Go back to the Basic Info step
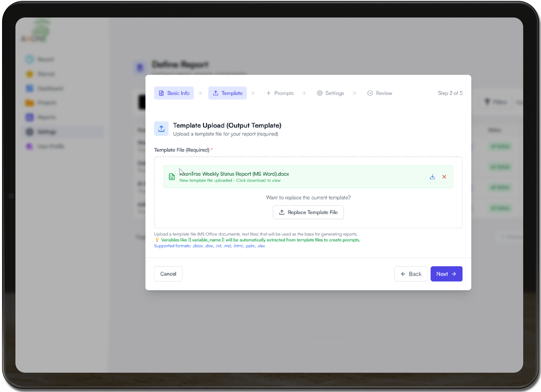541x392 pixels. tap(174, 93)
